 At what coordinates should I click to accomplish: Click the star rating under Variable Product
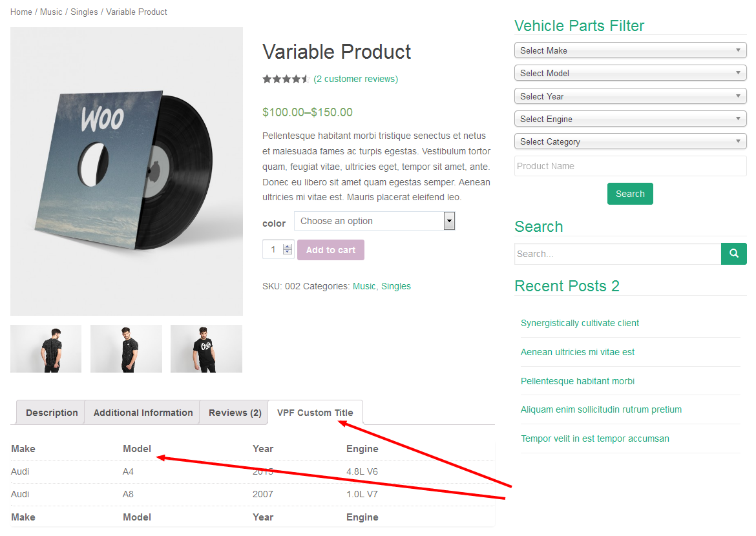pos(286,79)
